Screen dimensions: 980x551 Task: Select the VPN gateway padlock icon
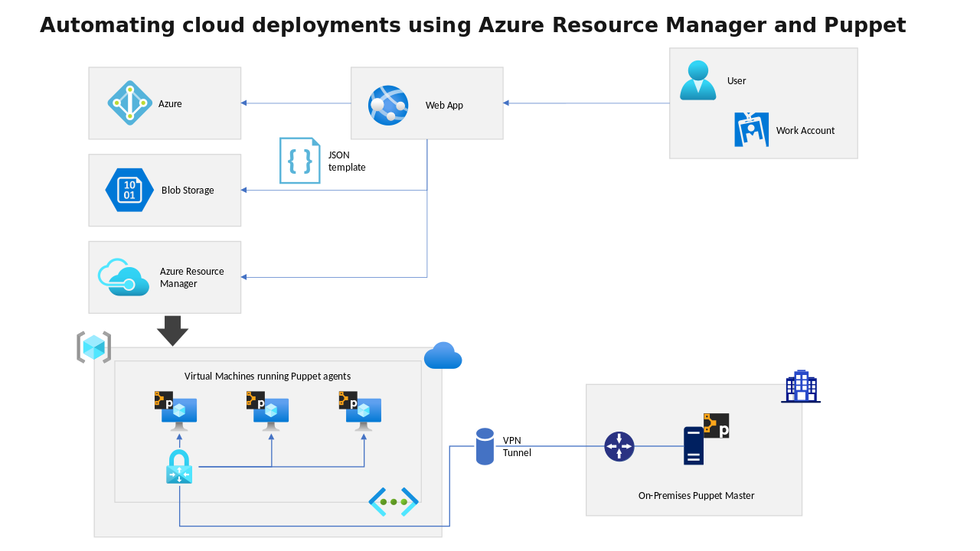(179, 467)
